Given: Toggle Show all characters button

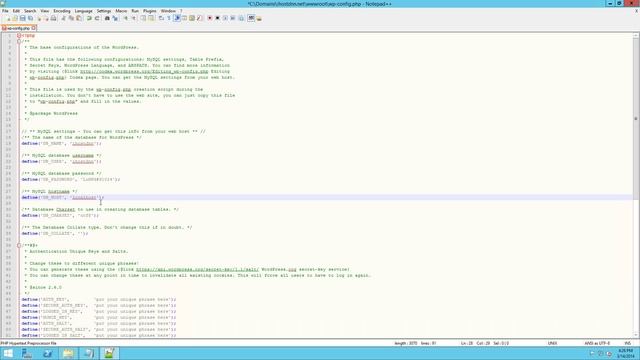Looking at the screenshot, I should tap(169, 18).
